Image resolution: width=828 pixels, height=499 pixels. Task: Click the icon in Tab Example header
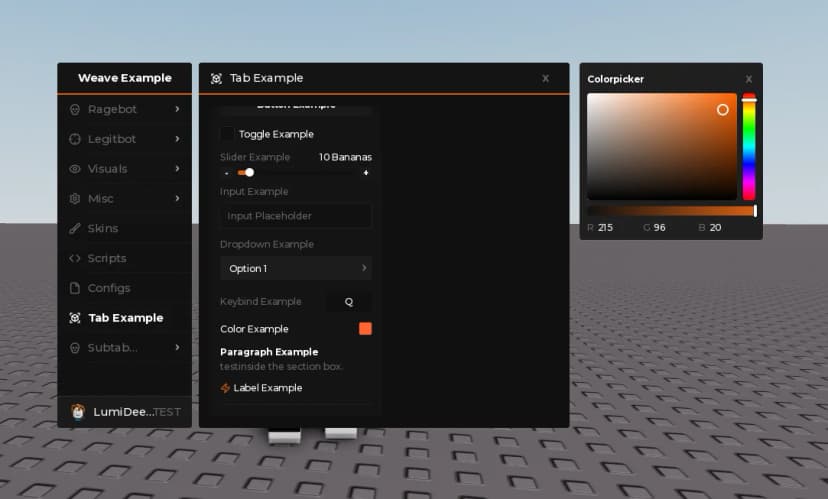(x=216, y=79)
